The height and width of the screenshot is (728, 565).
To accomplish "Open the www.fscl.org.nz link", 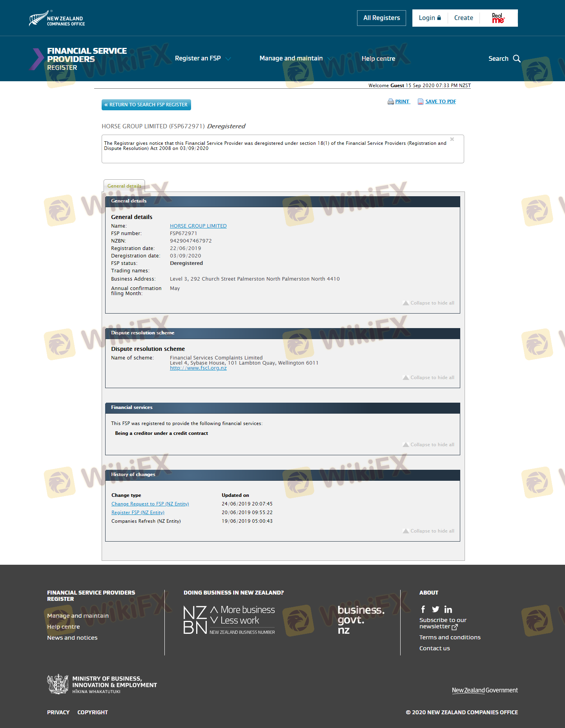I will (198, 368).
